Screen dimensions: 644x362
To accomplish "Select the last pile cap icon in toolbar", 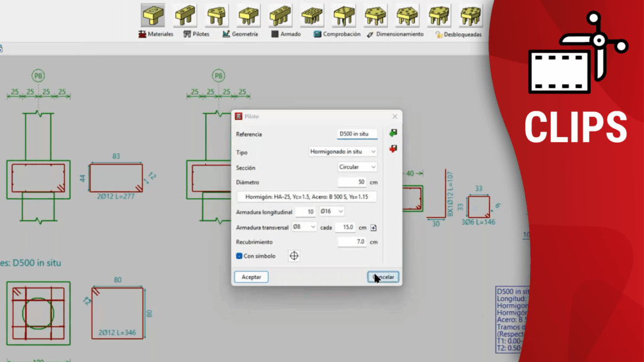I will [470, 15].
